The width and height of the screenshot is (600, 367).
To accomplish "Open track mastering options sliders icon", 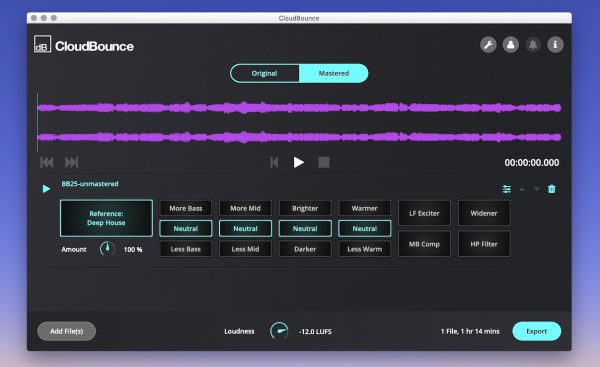I will (507, 189).
